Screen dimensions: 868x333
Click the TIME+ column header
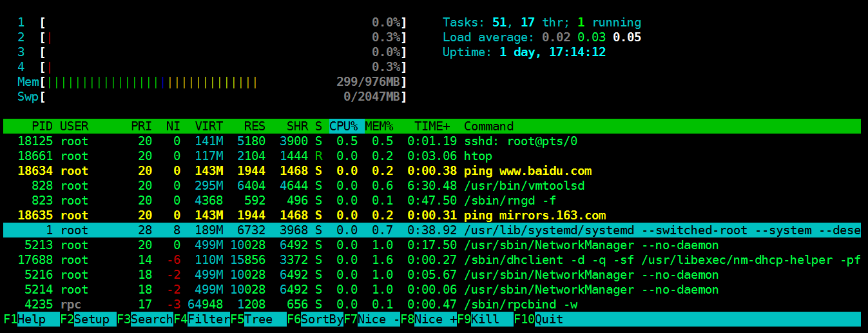(432, 126)
